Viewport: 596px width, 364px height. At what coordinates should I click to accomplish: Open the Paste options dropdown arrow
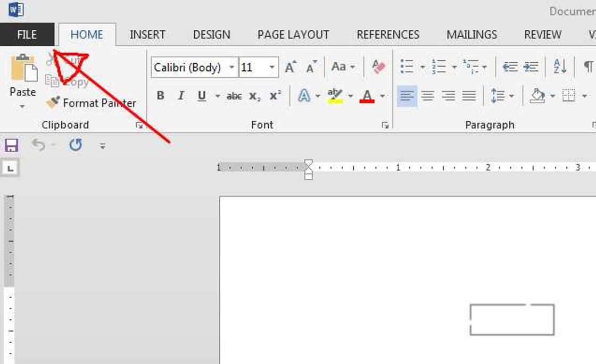(22, 106)
